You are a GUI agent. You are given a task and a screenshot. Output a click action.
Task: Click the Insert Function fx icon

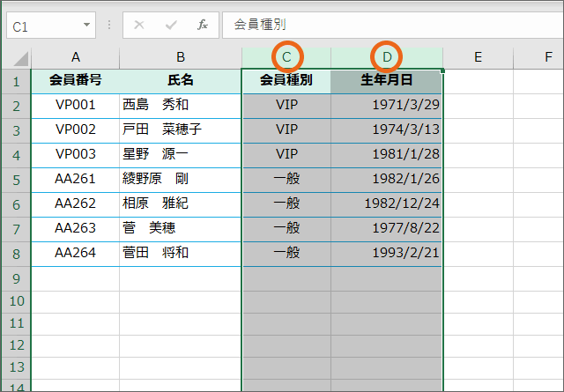click(203, 25)
